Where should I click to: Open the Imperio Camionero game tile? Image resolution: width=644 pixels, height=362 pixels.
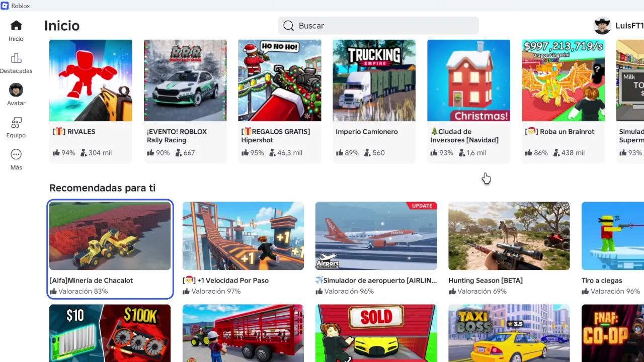[374, 101]
